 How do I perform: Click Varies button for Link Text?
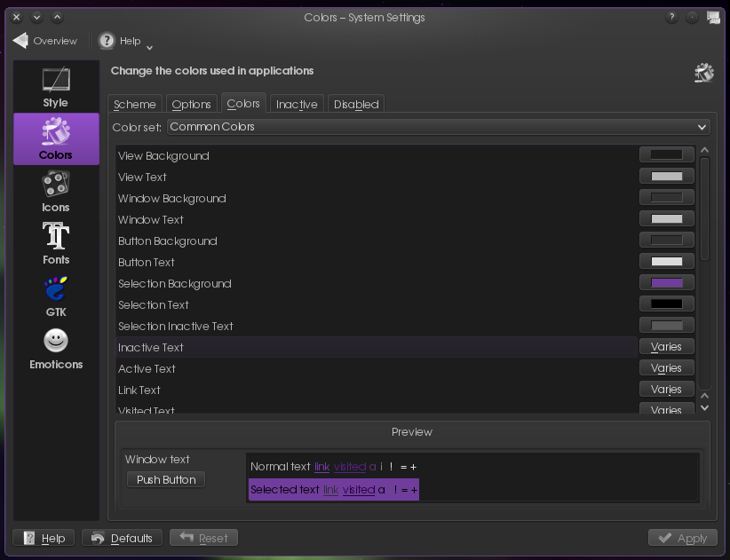tap(667, 390)
